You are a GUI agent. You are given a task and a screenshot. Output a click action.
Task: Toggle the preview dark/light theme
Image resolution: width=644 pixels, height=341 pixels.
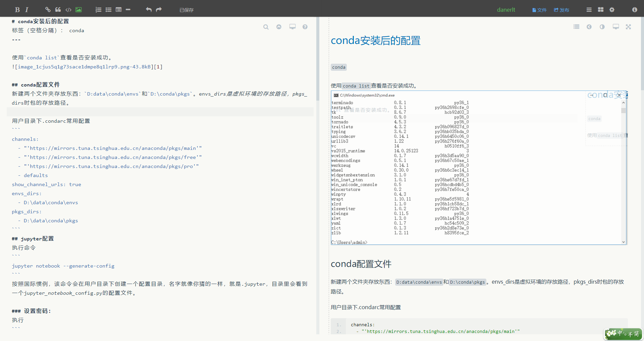tap(602, 27)
